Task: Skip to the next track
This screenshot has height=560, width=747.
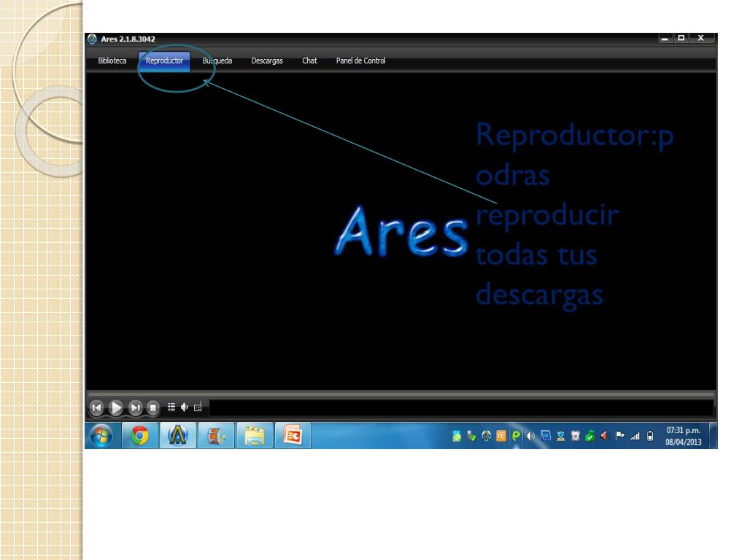Action: pyautogui.click(x=135, y=408)
